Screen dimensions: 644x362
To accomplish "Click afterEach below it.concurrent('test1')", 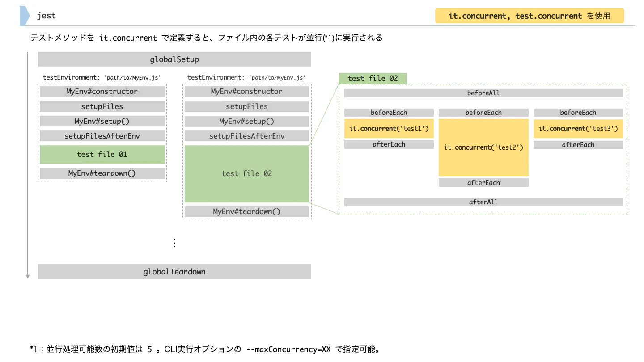I will click(x=389, y=144).
